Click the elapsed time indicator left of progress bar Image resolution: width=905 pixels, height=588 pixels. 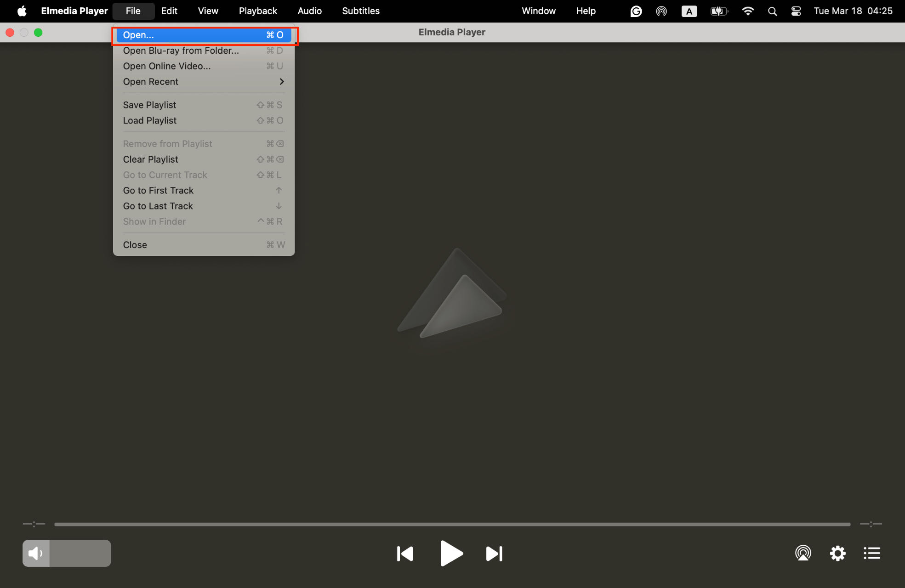click(34, 524)
